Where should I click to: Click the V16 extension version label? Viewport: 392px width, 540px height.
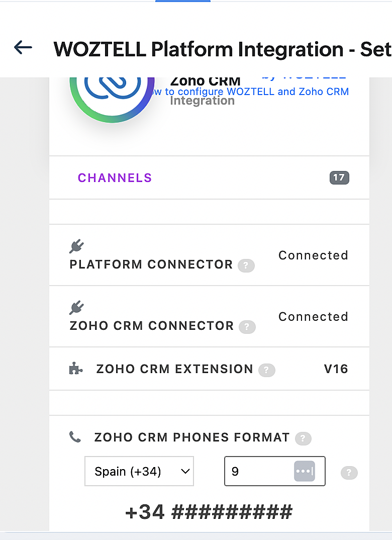pos(336,369)
